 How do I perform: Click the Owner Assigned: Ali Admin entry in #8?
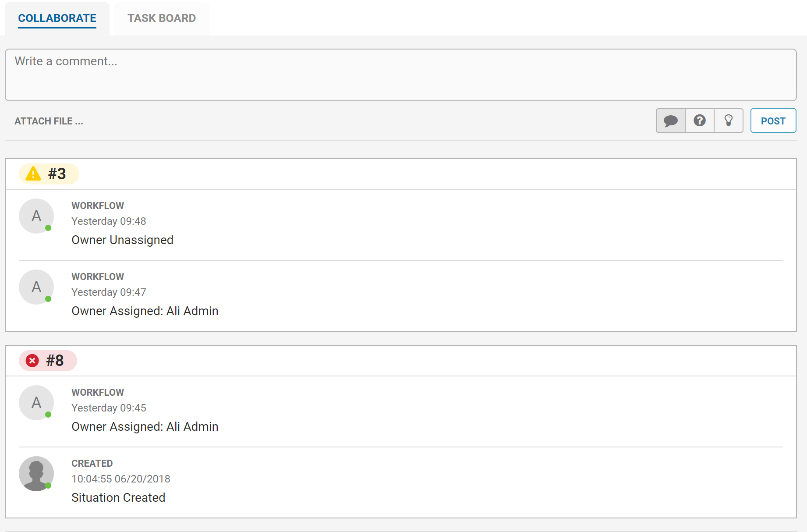pyautogui.click(x=145, y=427)
